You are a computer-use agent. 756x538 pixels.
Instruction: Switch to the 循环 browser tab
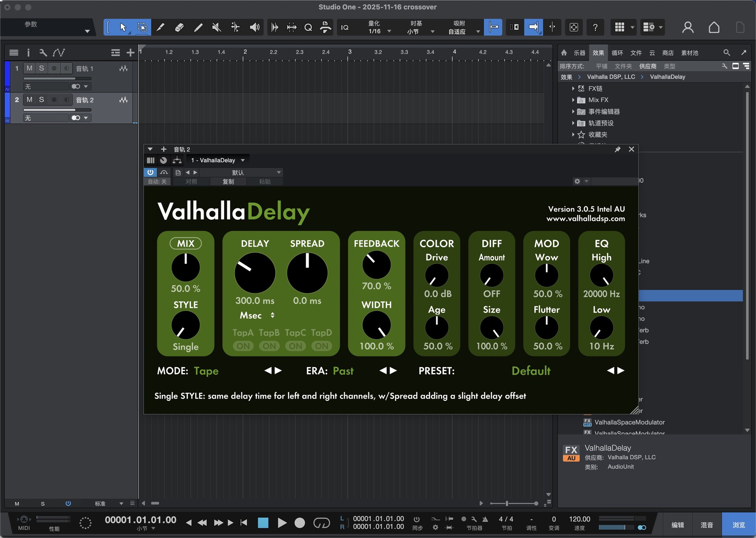pyautogui.click(x=617, y=53)
